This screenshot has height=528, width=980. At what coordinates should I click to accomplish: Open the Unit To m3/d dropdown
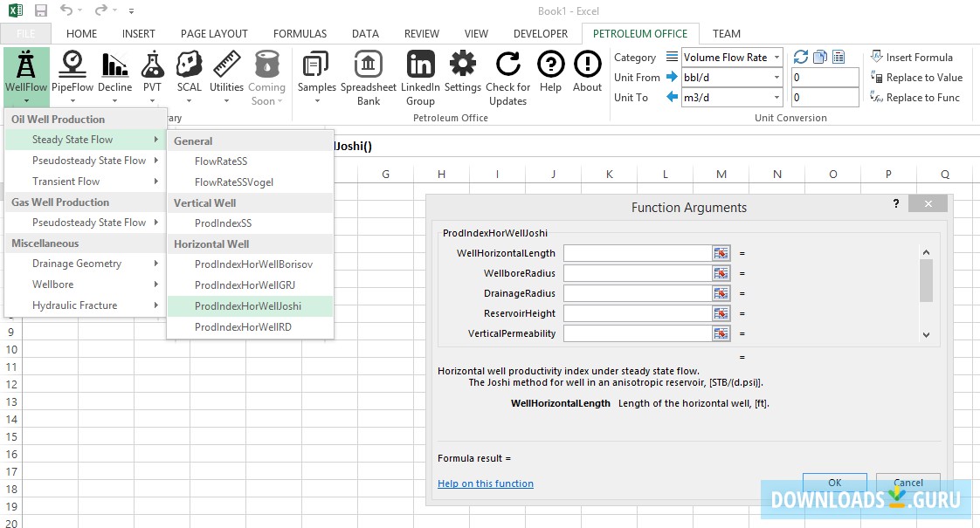[x=776, y=98]
